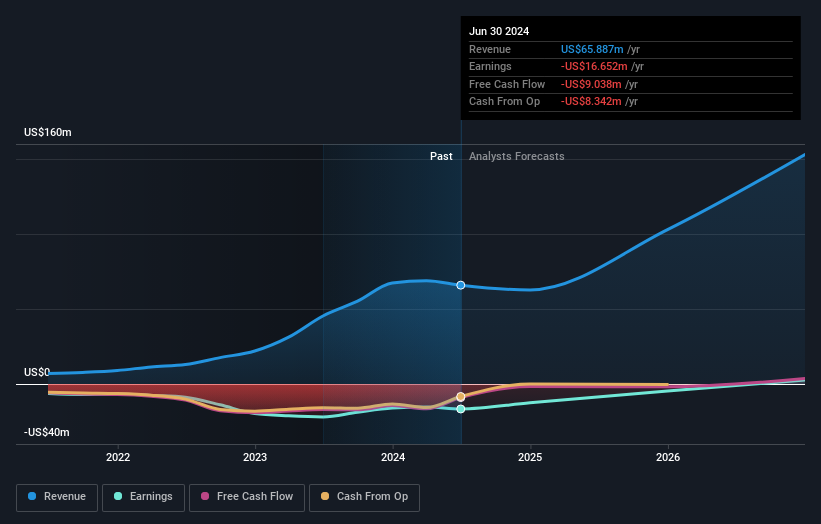Click the US$0 y-axis label
Image resolution: width=821 pixels, height=524 pixels.
click(x=37, y=372)
